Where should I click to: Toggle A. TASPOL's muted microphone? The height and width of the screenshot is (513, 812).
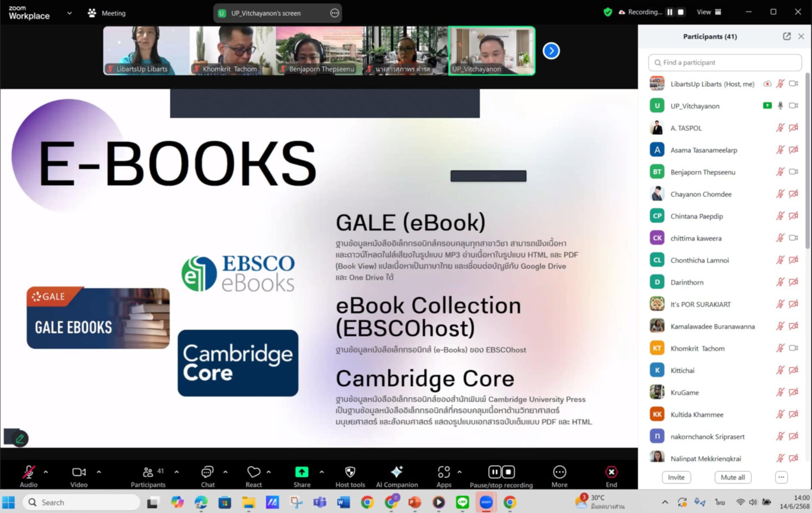pos(780,128)
